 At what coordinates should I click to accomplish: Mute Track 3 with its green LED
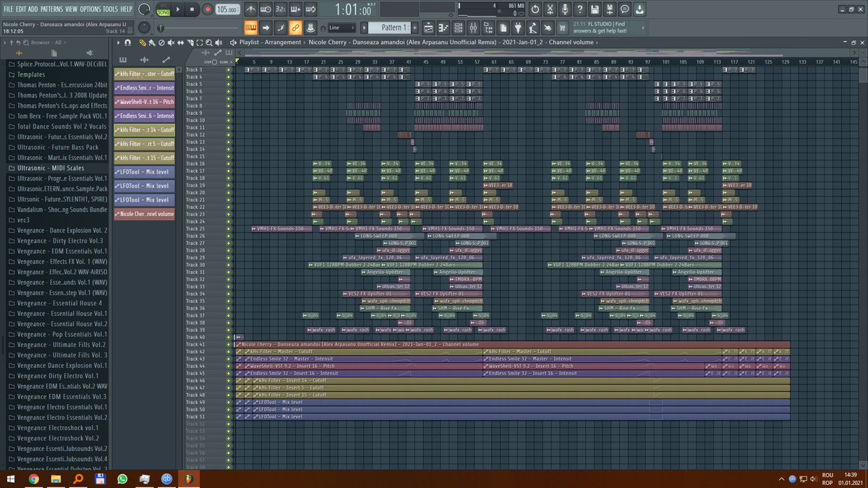[x=229, y=69]
